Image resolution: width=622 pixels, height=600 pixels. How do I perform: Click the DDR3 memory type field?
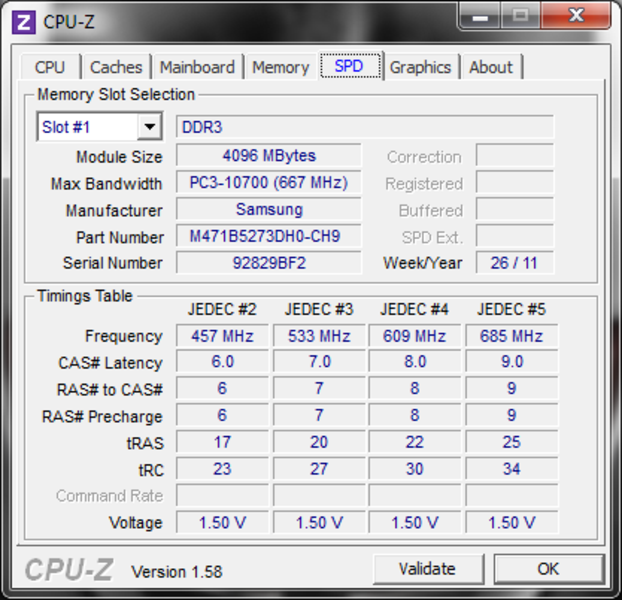click(x=365, y=127)
